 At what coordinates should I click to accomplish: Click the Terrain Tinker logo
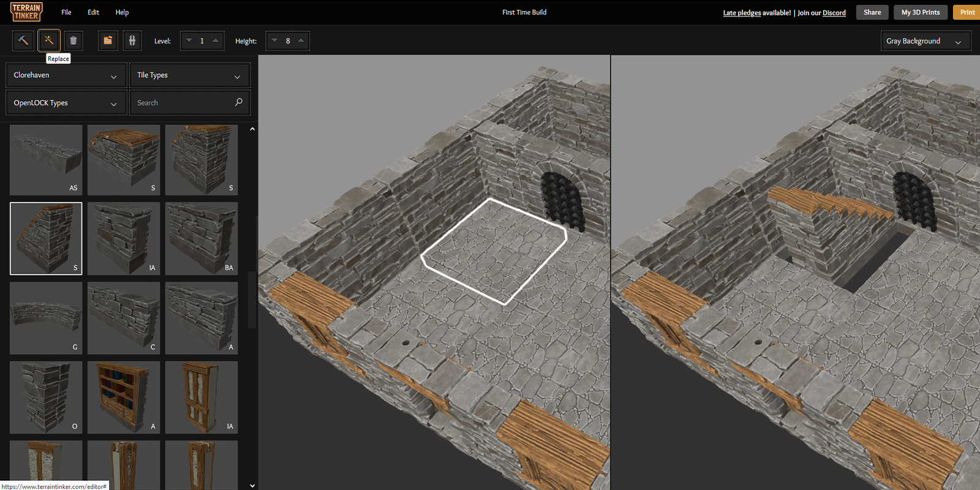pyautogui.click(x=26, y=12)
